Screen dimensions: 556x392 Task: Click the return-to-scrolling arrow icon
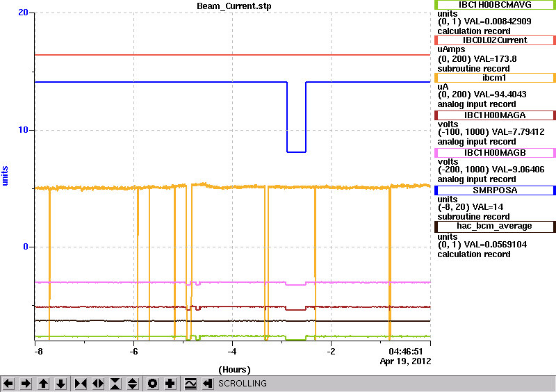point(208,384)
